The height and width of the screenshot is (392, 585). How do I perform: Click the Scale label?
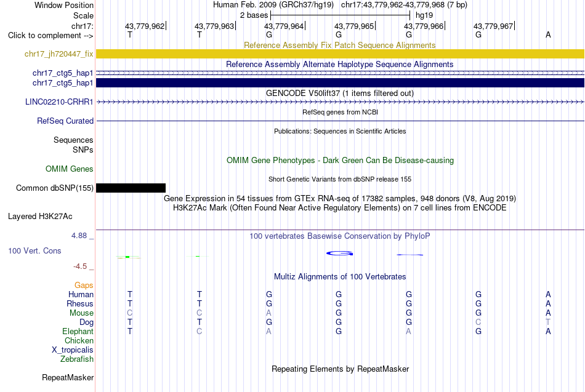[x=83, y=15]
